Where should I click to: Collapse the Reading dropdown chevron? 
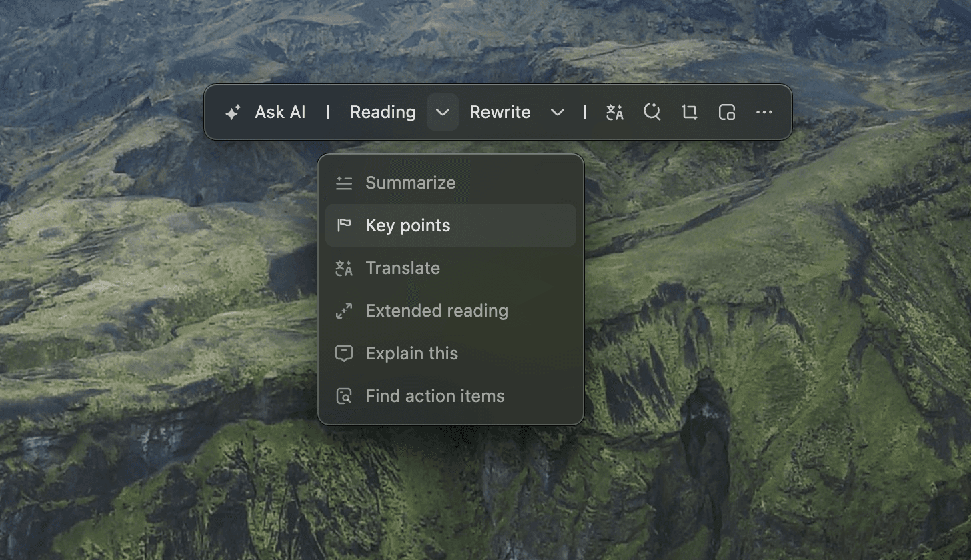coord(442,113)
